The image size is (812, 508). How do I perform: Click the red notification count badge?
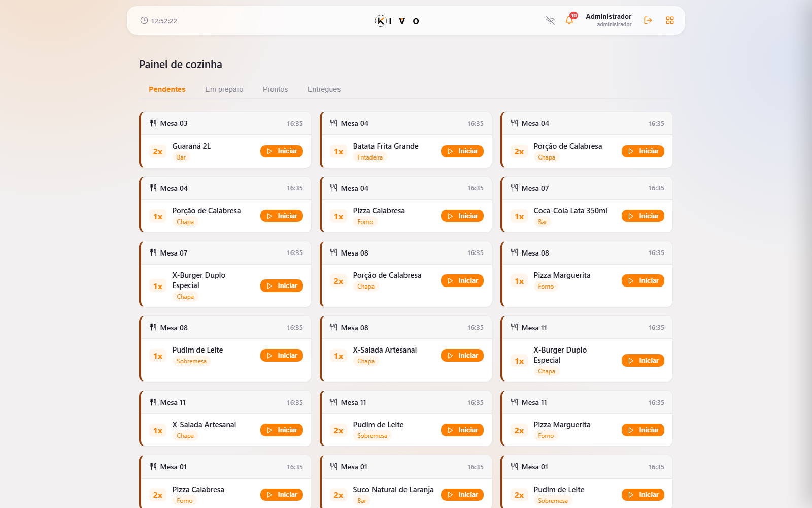573,16
